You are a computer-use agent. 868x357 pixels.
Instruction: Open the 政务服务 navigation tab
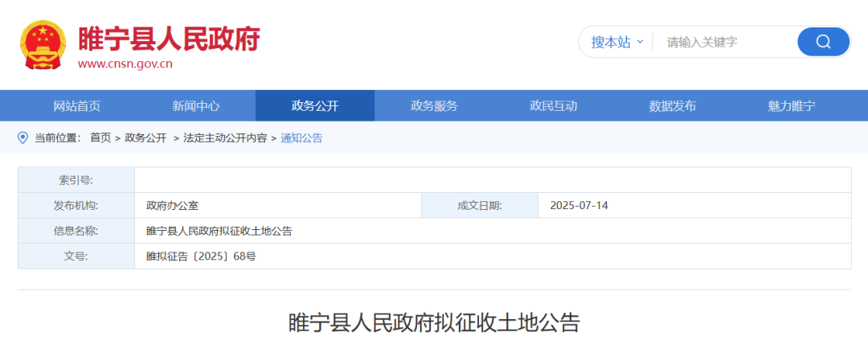tap(434, 105)
